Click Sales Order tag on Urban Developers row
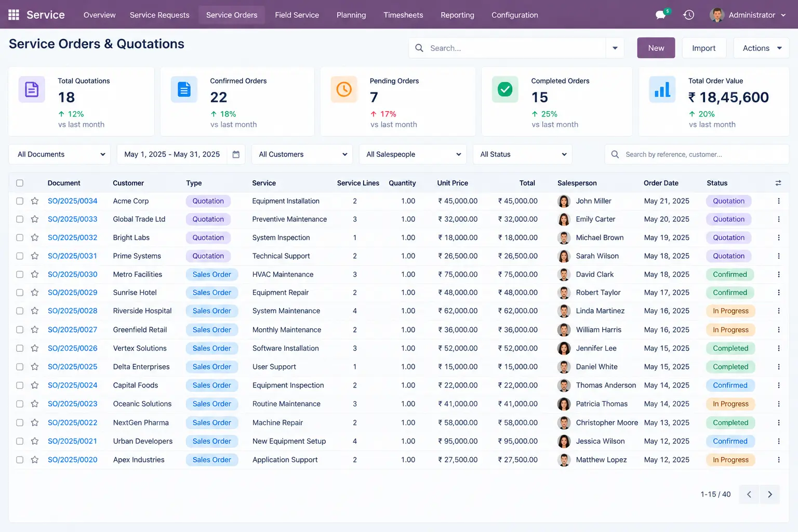 pyautogui.click(x=211, y=441)
